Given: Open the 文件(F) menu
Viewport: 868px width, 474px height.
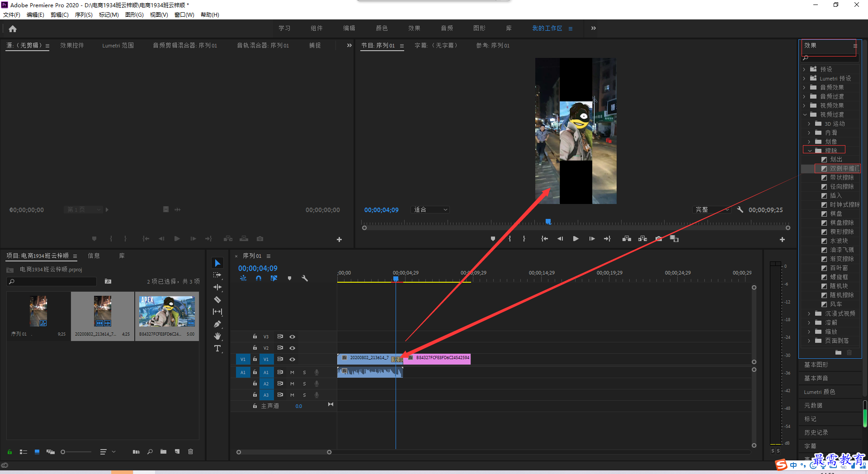Looking at the screenshot, I should [x=12, y=15].
